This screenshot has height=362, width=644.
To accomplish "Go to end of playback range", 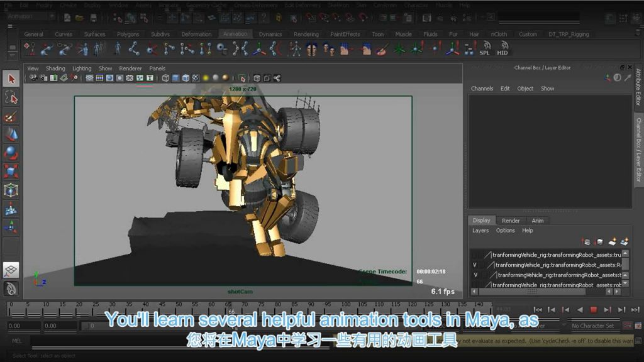I will (635, 310).
